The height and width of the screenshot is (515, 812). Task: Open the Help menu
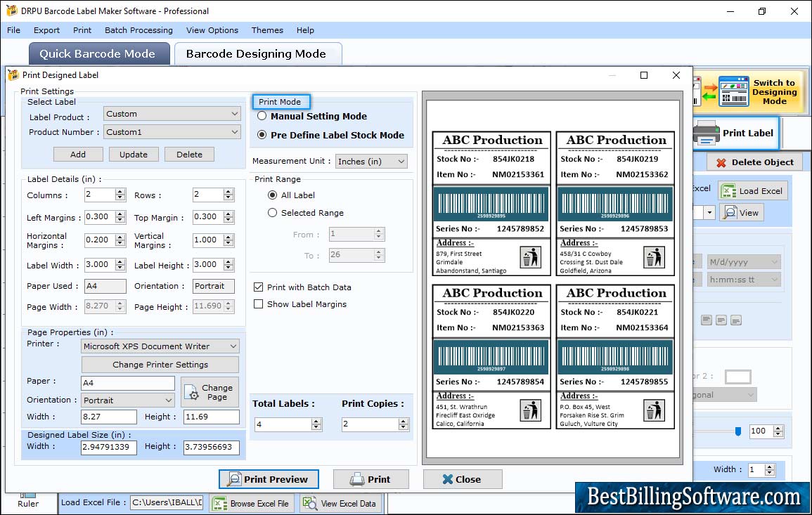tap(305, 30)
